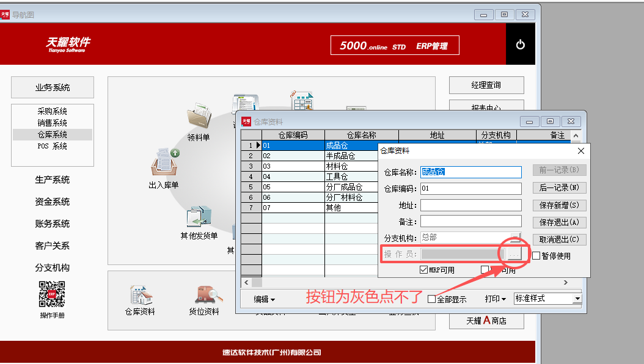The height and width of the screenshot is (364, 644).
Task: Select 采购系统 in the sidebar
Action: tap(52, 111)
